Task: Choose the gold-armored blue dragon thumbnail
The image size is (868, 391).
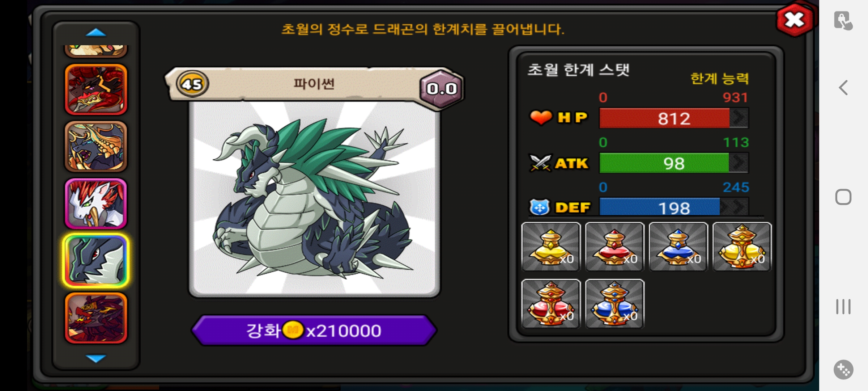Action: point(96,146)
